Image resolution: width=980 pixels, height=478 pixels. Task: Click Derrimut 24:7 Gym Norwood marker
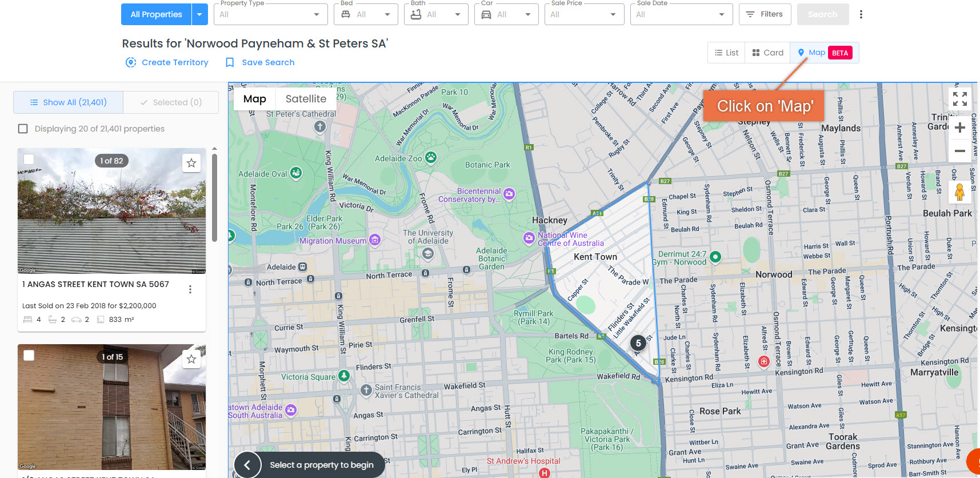(x=715, y=257)
